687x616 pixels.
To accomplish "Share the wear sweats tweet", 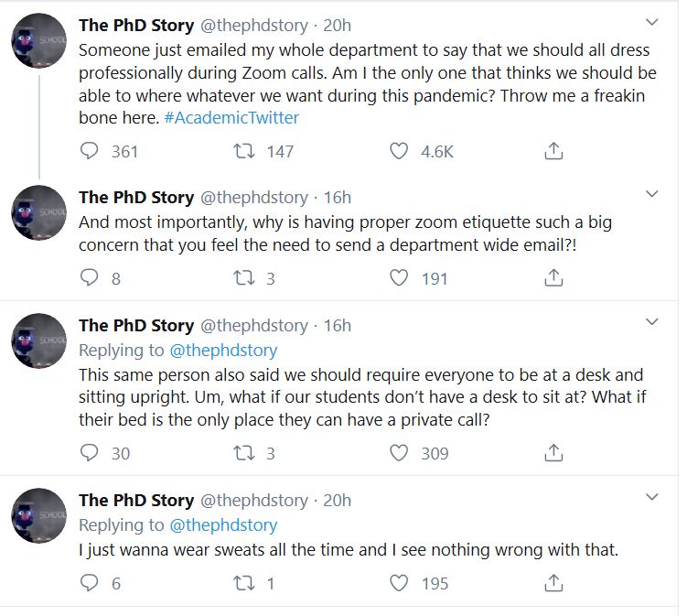I will coord(553,582).
